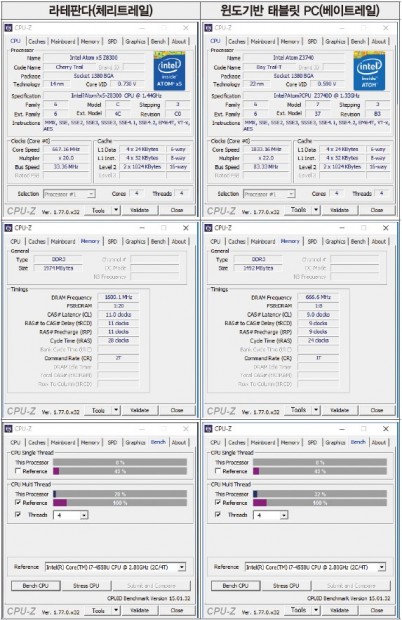Click Bench CPU in 라테판다 Bench window
The image size is (402, 620).
(x=36, y=586)
